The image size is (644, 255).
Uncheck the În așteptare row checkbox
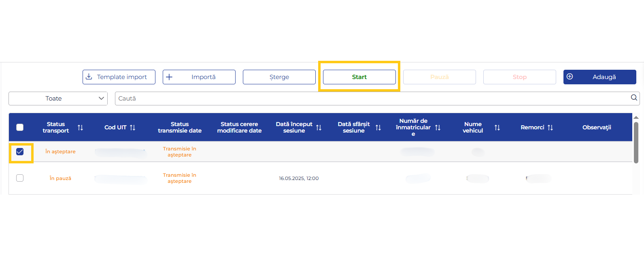point(20,152)
